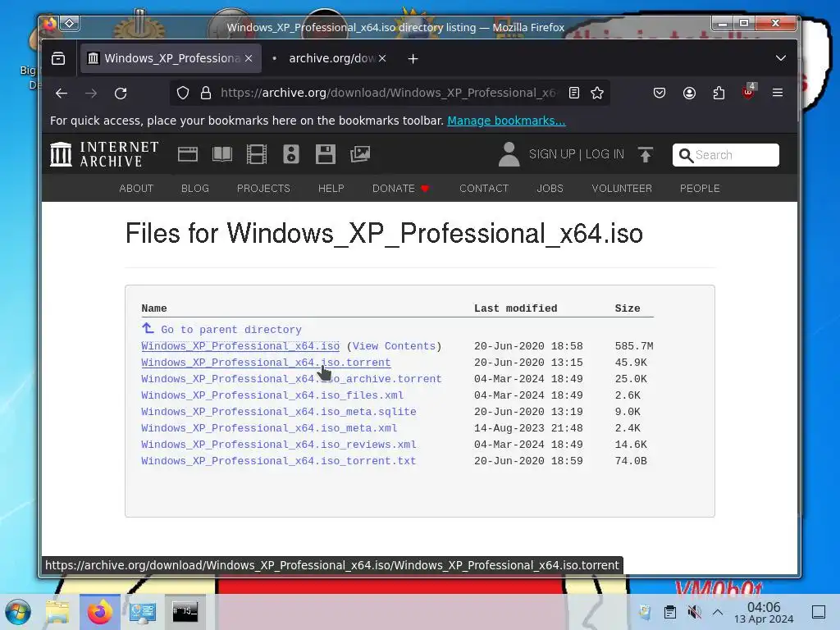
Task: Open the ABOUT menu item
Action: [136, 189]
